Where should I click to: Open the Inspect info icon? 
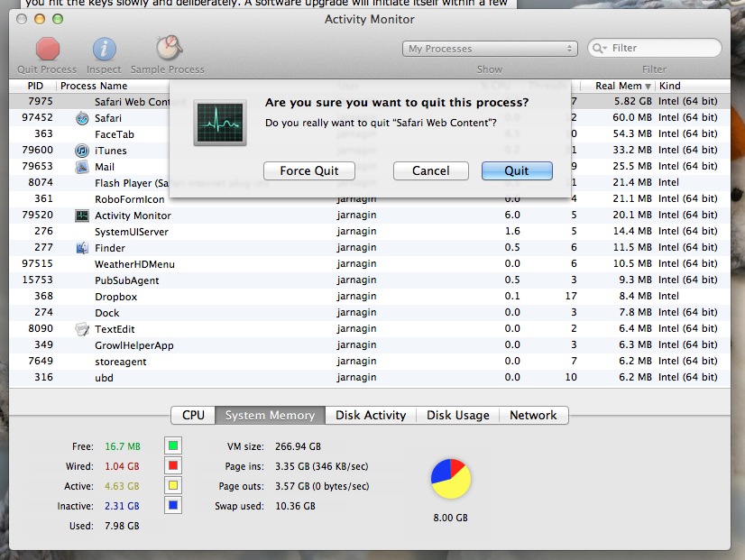click(104, 49)
